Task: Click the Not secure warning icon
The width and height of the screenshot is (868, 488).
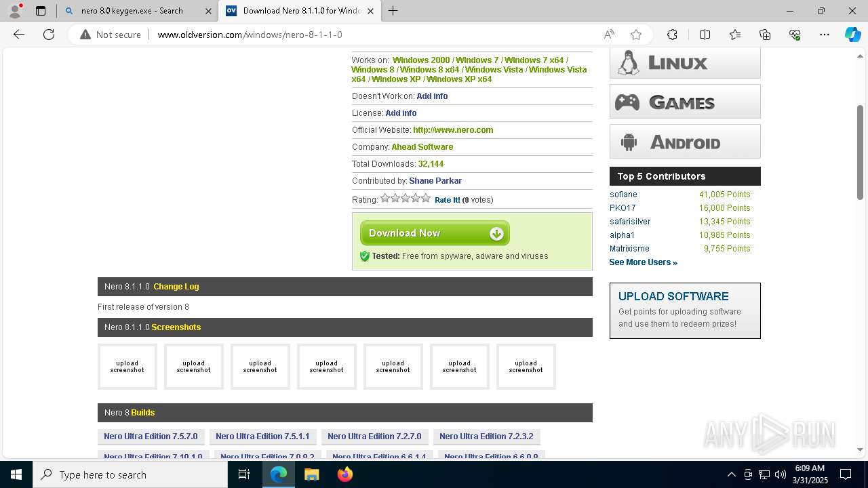Action: coord(85,35)
